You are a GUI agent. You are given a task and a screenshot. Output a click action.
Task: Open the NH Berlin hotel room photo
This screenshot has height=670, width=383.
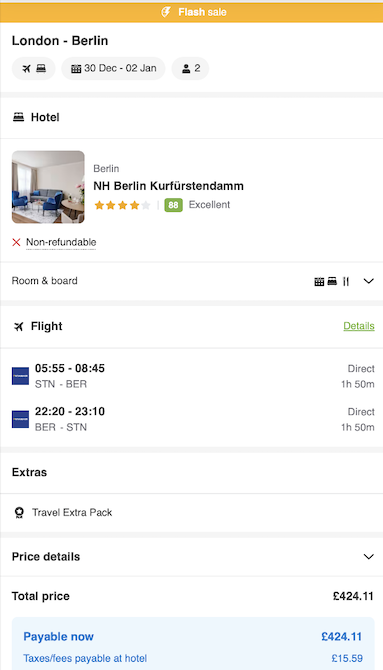click(48, 187)
